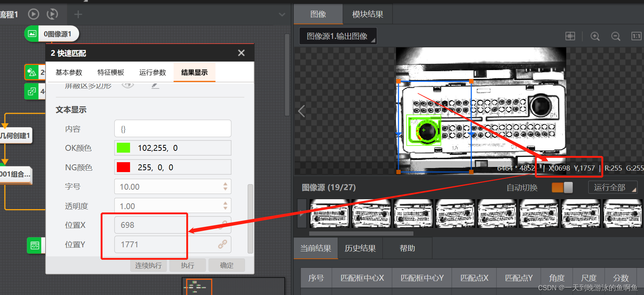Switch to the 历史结果 tab
The width and height of the screenshot is (644, 295).
(x=360, y=248)
